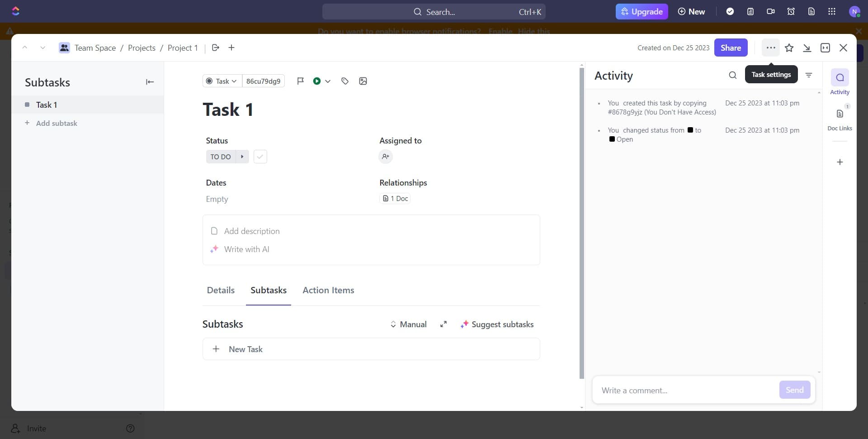Mark task complete with status checkmark
The height and width of the screenshot is (439, 868).
260,157
